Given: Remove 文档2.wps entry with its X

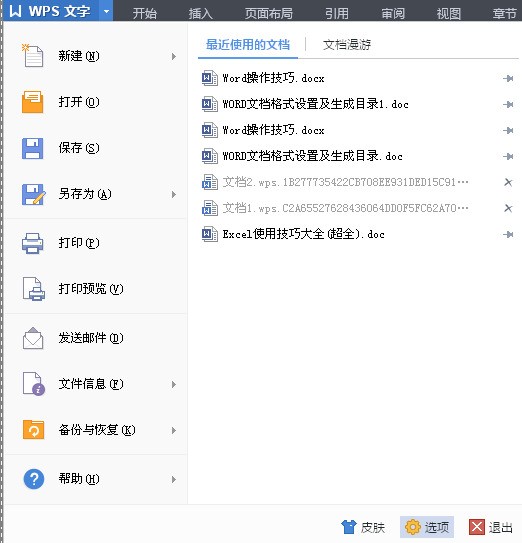Looking at the screenshot, I should click(508, 182).
